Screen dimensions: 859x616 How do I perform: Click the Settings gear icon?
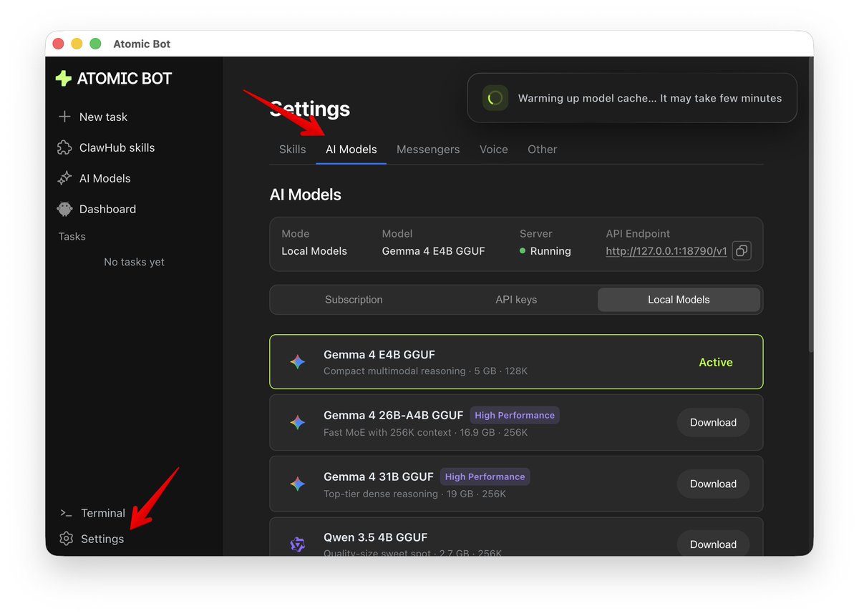pos(67,539)
